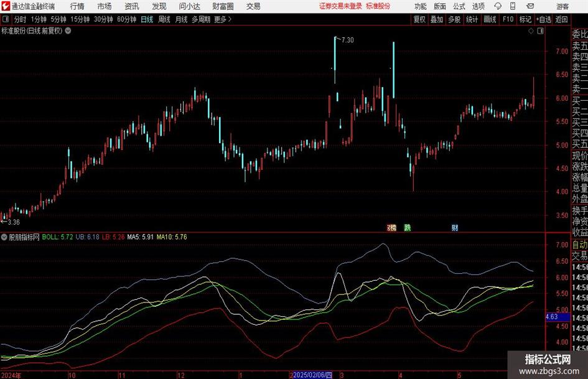The image size is (588, 379).
Task: Open the 资讯 menu
Action: [132, 6]
